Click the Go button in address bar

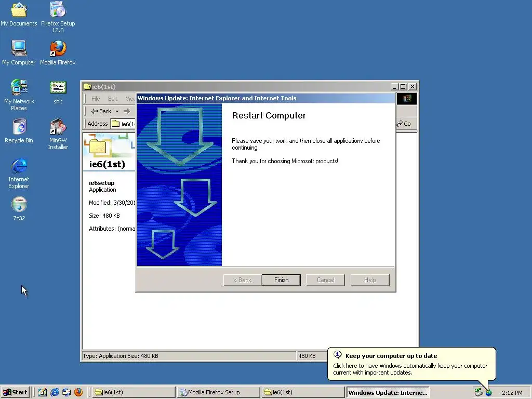coord(404,124)
